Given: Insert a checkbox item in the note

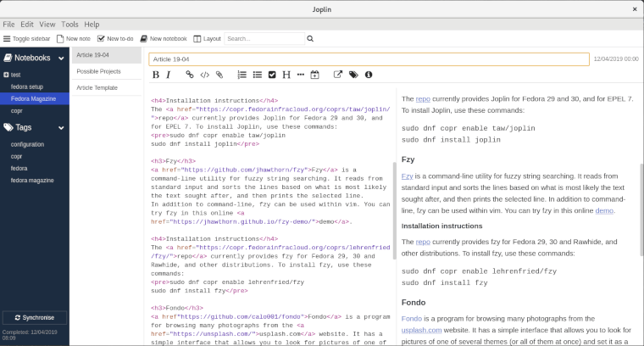Looking at the screenshot, I should coord(272,75).
